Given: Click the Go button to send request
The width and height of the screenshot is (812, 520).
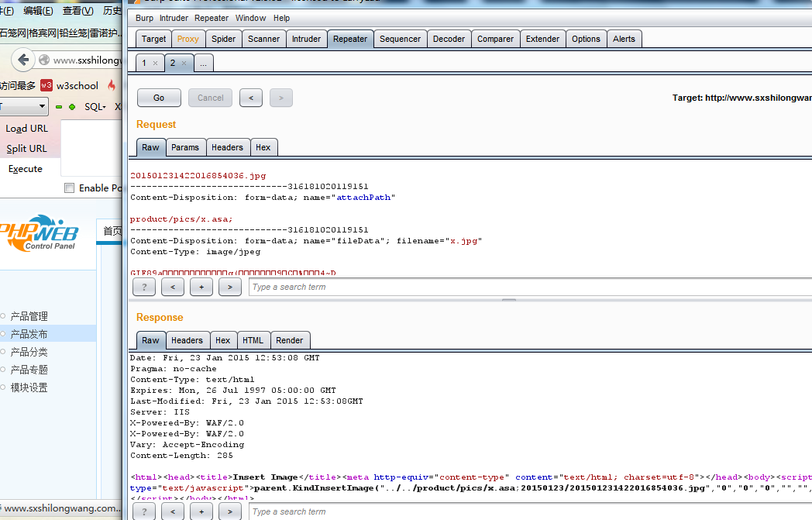Looking at the screenshot, I should pos(159,98).
